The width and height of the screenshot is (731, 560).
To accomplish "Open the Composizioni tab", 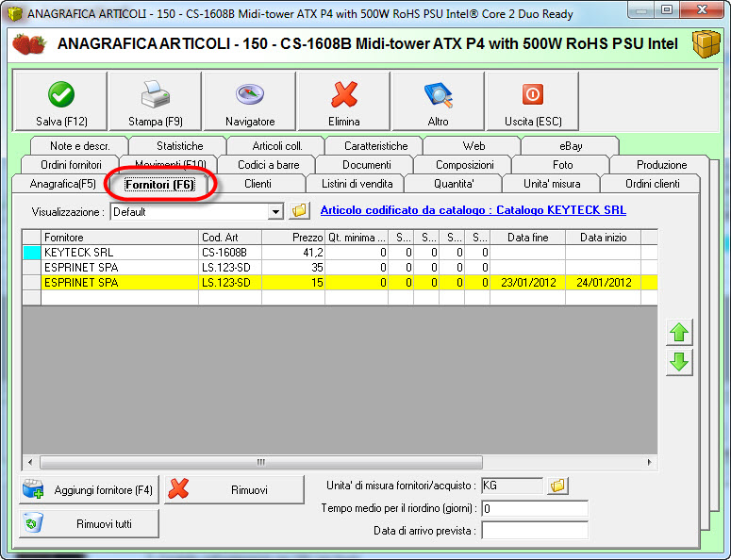I will pos(465,165).
